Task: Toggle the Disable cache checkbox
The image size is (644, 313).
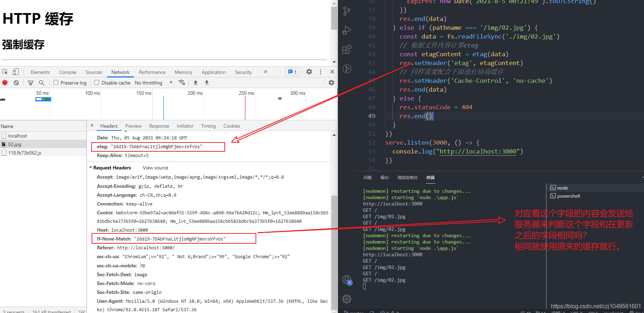Action: (x=97, y=82)
